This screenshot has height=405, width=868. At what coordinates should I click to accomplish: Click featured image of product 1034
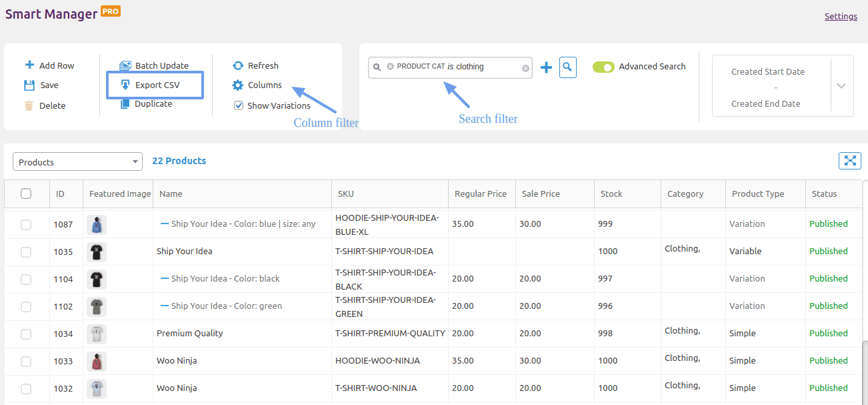97,334
